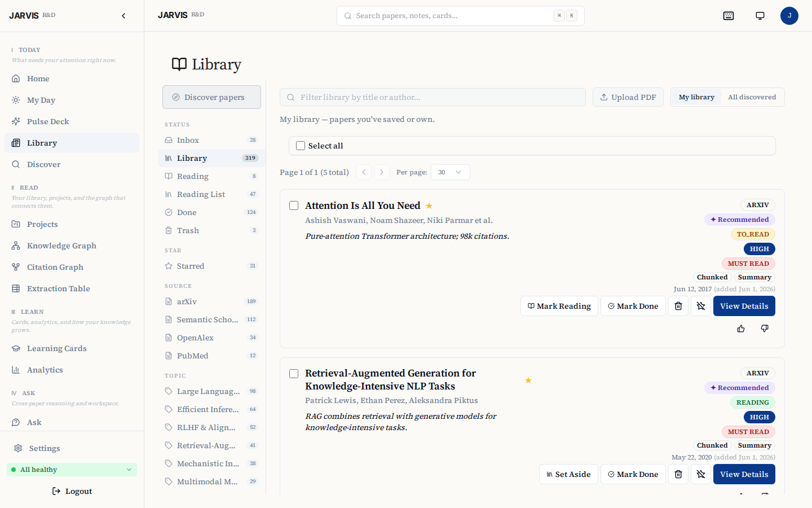The image size is (812, 508).
Task: Check the Select all checkbox
Action: coord(301,146)
